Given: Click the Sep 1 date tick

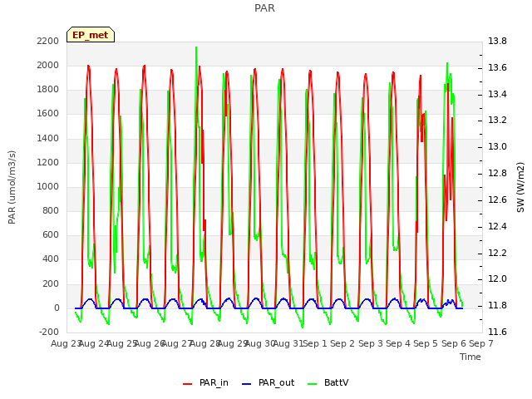Looking at the screenshot, I should coord(315,343).
